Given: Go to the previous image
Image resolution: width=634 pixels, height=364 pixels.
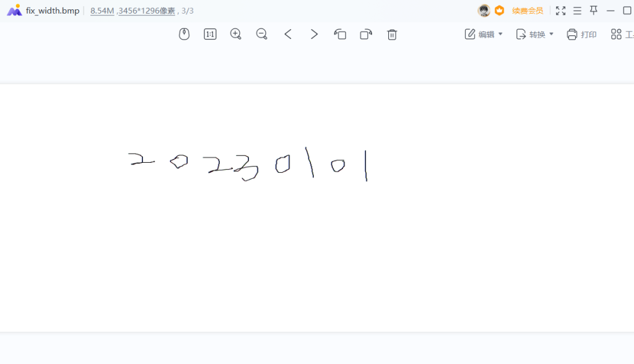Looking at the screenshot, I should 288,35.
